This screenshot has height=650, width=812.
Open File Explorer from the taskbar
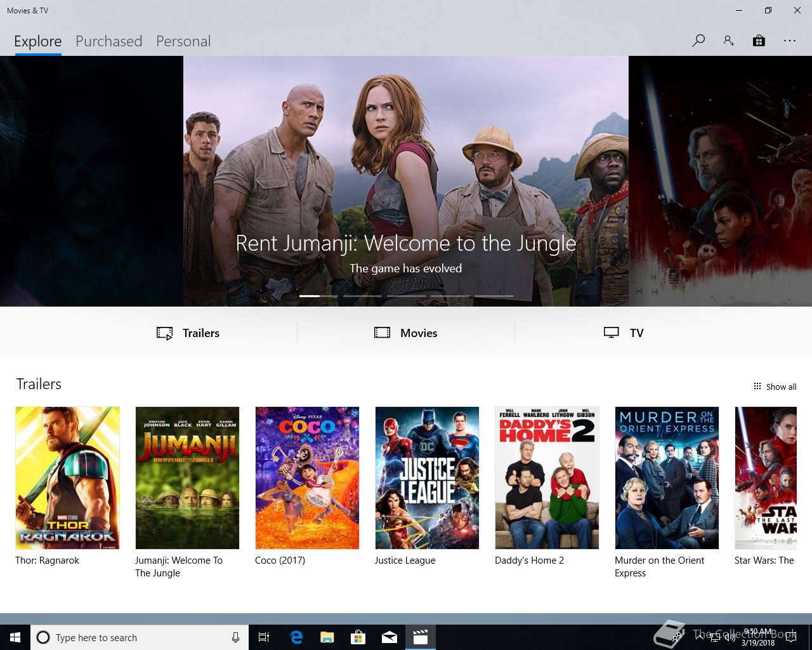327,637
